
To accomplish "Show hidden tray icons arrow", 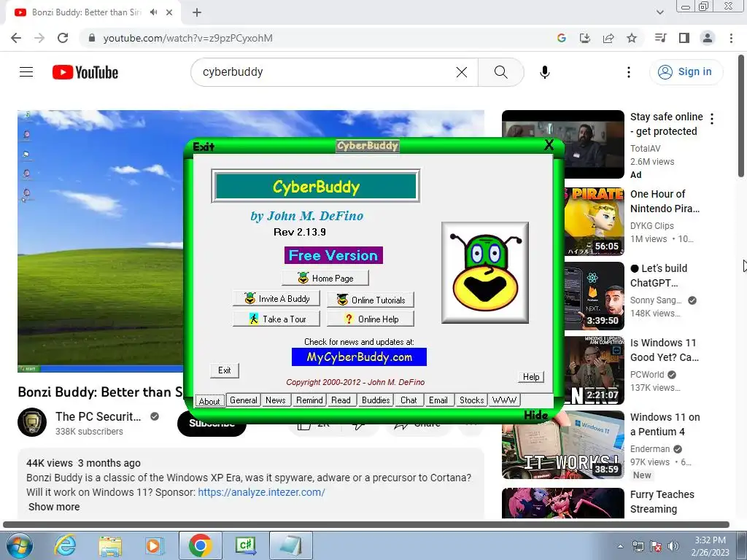I will [x=620, y=546].
